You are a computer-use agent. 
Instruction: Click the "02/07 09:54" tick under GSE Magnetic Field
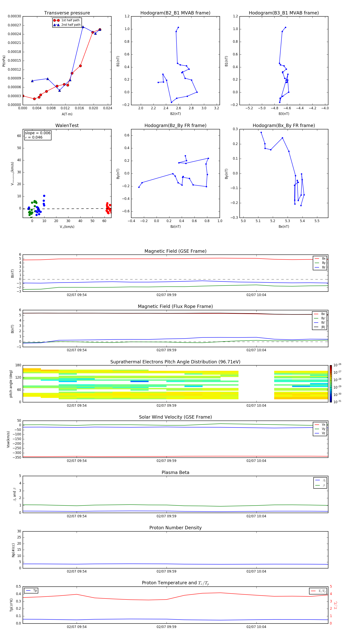pyautogui.click(x=77, y=295)
